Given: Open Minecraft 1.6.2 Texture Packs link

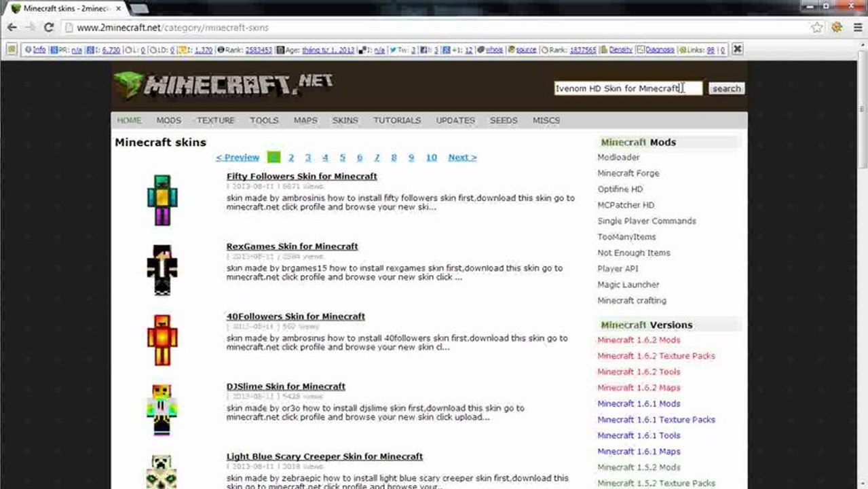Looking at the screenshot, I should [x=656, y=356].
